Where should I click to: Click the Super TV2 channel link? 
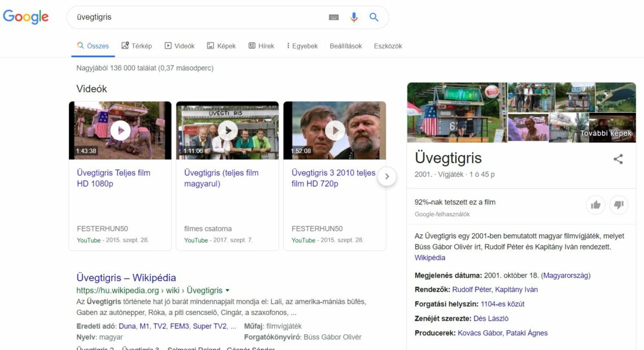(210, 326)
